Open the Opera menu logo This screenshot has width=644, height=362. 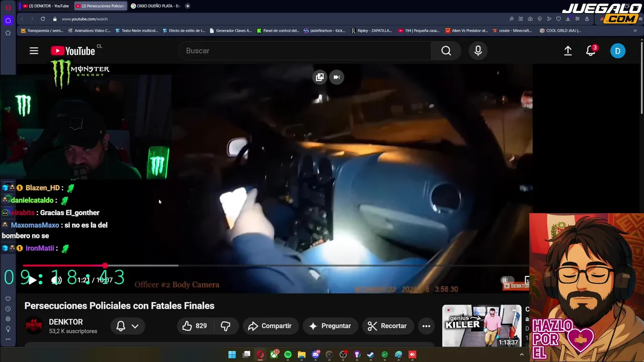coord(8,8)
